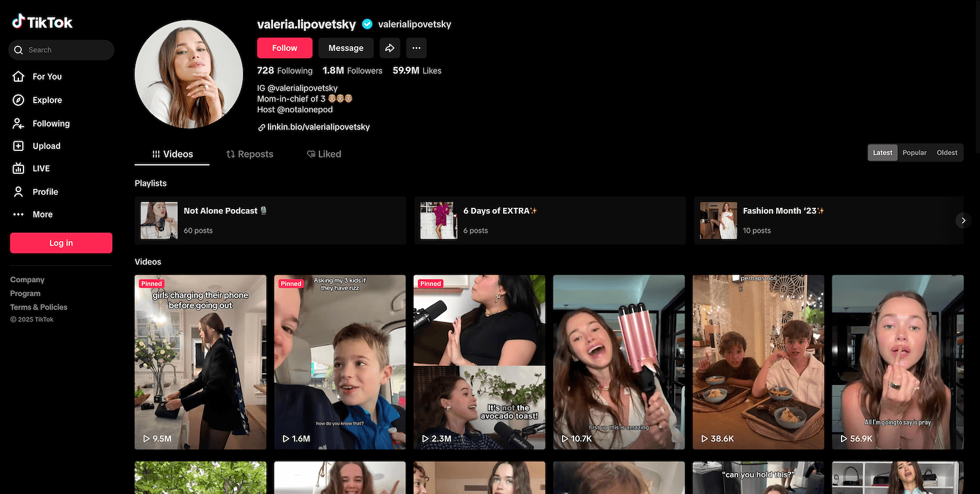Screen dimensions: 980x494
Task: Switch to the Reposts tab
Action: click(x=250, y=154)
